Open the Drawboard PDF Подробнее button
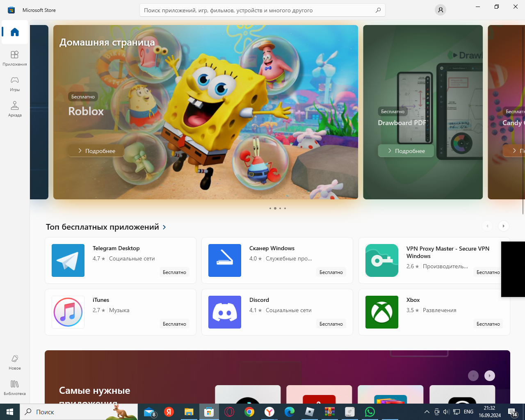 tap(406, 151)
